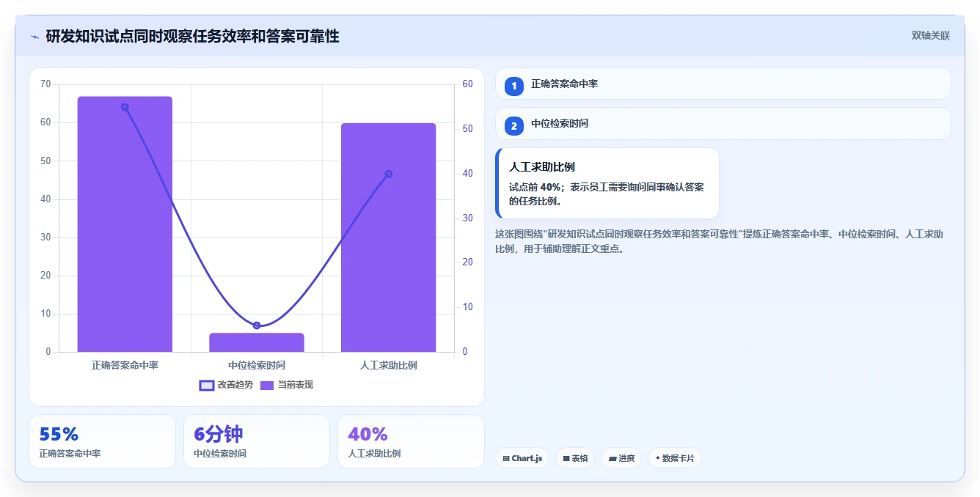Image resolution: width=980 pixels, height=497 pixels.
Task: Click the number 2 badge
Action: [514, 126]
